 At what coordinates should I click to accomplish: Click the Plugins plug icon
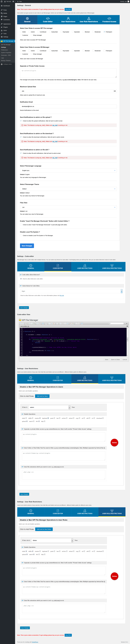(x=2, y=27)
